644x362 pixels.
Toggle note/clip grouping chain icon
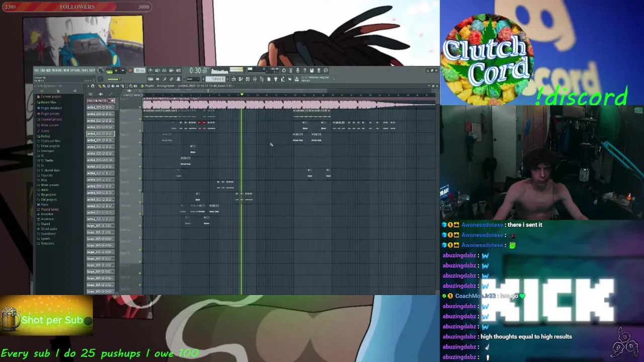point(172,79)
